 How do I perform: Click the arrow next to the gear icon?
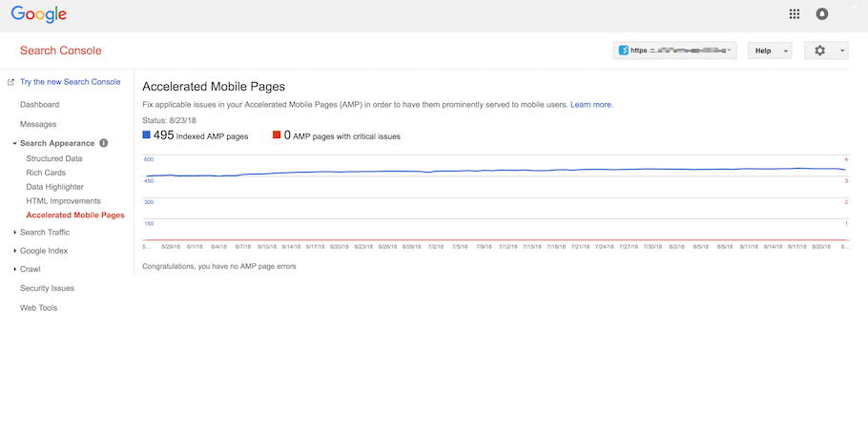point(842,51)
